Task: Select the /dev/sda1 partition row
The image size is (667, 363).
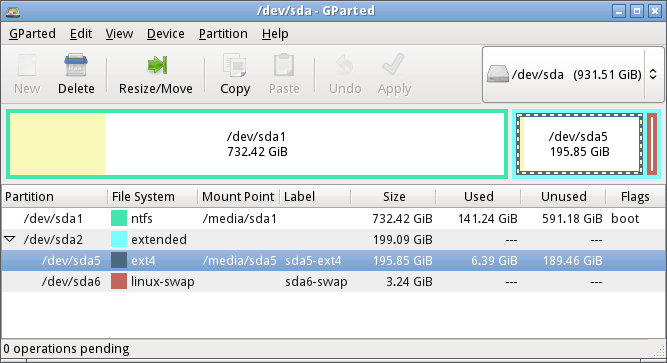Action: pyautogui.click(x=334, y=218)
